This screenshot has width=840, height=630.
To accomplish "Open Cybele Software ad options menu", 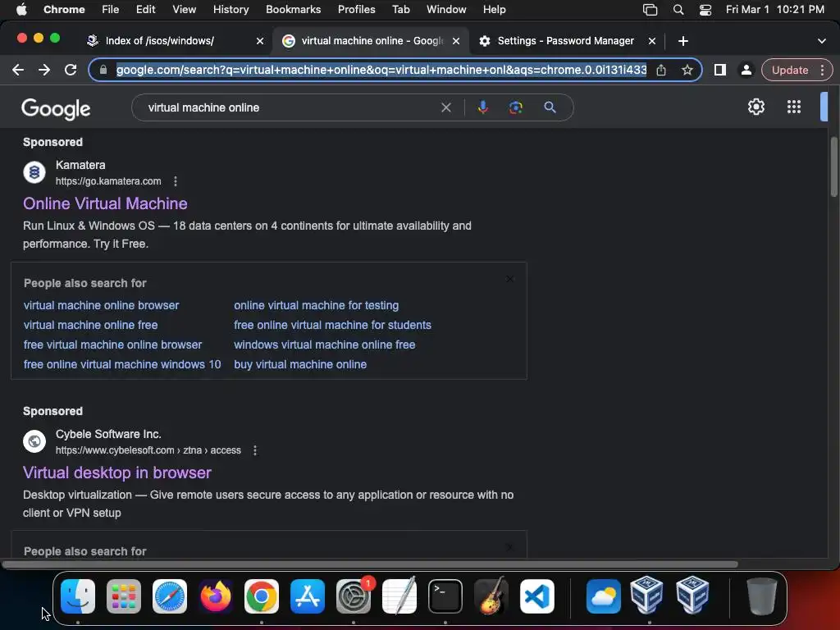I will 255,450.
